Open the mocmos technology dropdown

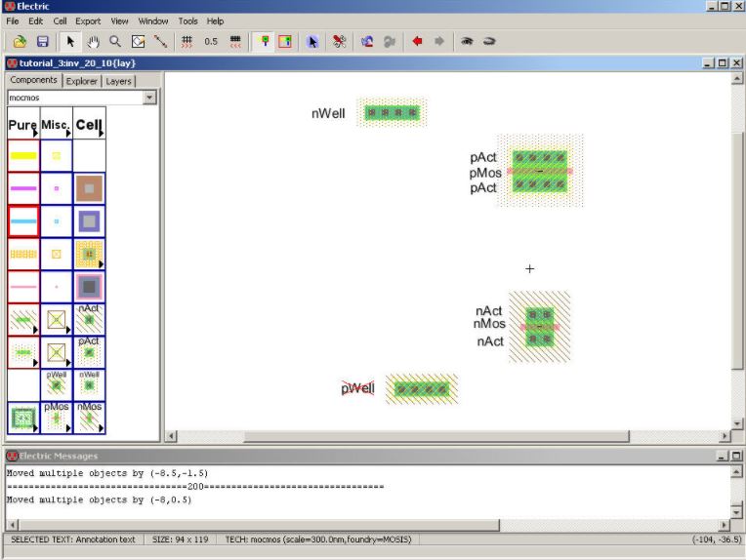[149, 98]
